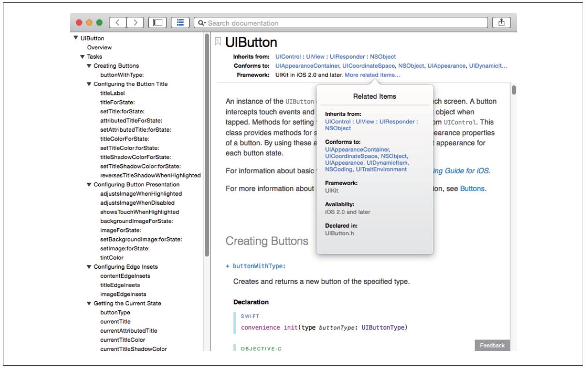The height and width of the screenshot is (369, 588).
Task: Select buttonWithType: in the sidebar outline
Action: [122, 75]
